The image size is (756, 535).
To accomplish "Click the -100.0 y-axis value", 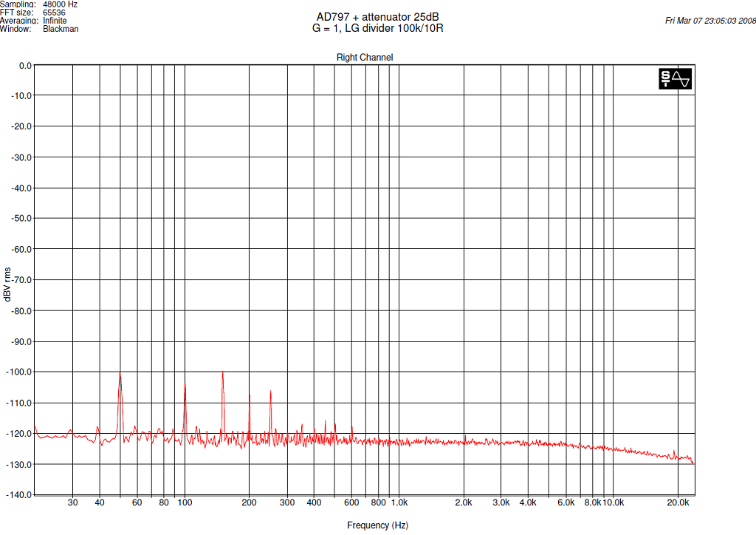I will [18, 372].
